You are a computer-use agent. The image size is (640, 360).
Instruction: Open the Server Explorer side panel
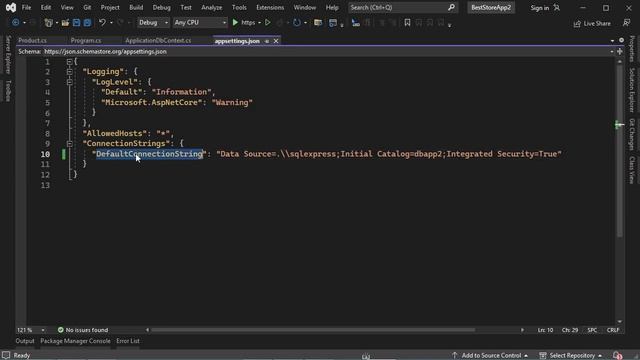[8, 54]
